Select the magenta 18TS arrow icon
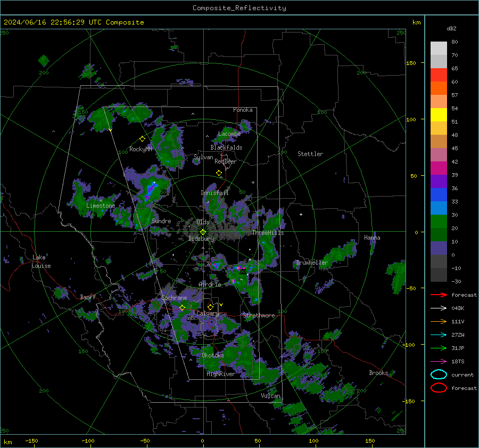Screen dimensions: 479x448 [439, 362]
